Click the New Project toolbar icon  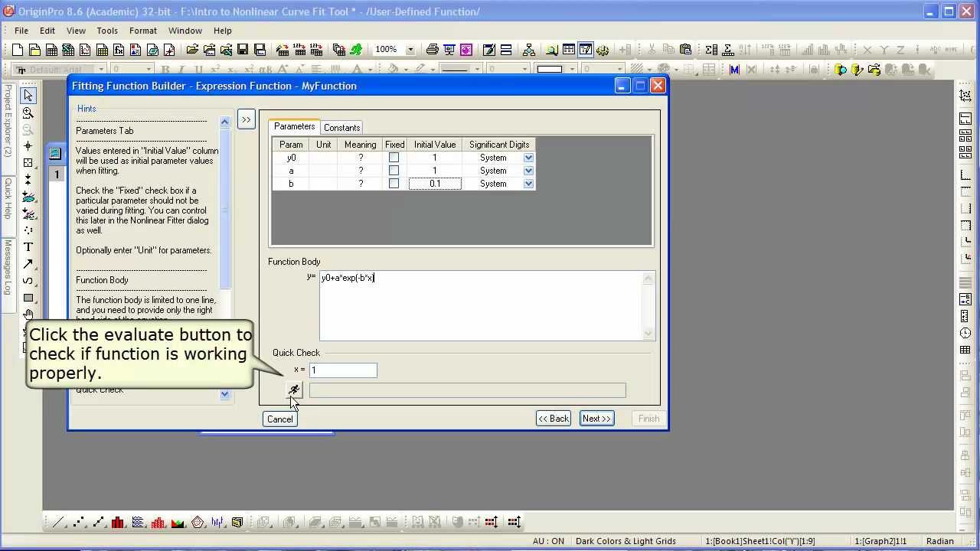pyautogui.click(x=18, y=50)
